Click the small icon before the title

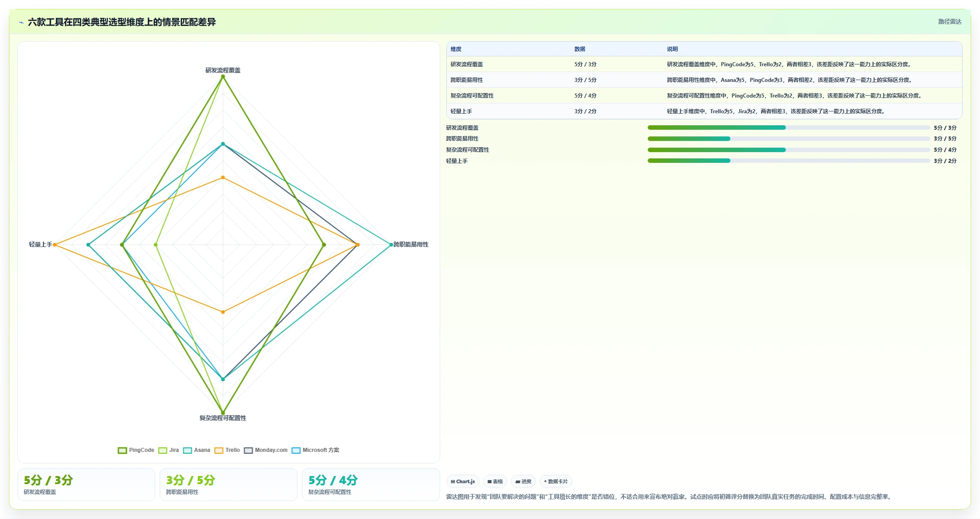(x=21, y=22)
